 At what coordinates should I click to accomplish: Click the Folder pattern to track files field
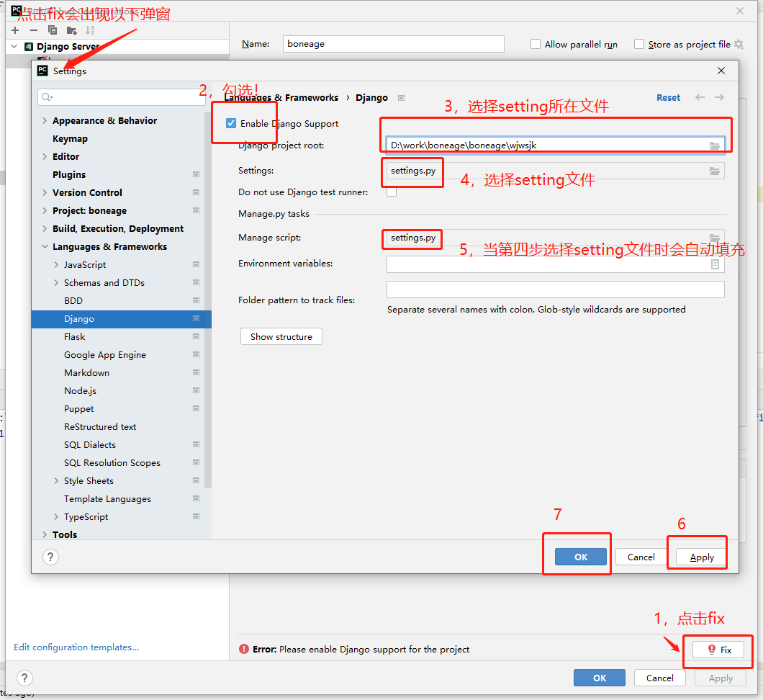click(x=555, y=290)
